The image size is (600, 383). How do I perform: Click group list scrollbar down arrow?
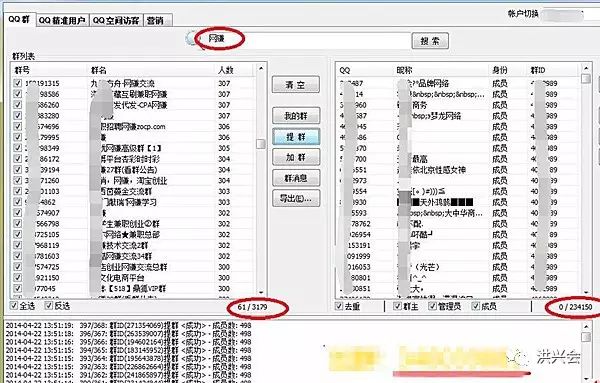click(x=261, y=292)
